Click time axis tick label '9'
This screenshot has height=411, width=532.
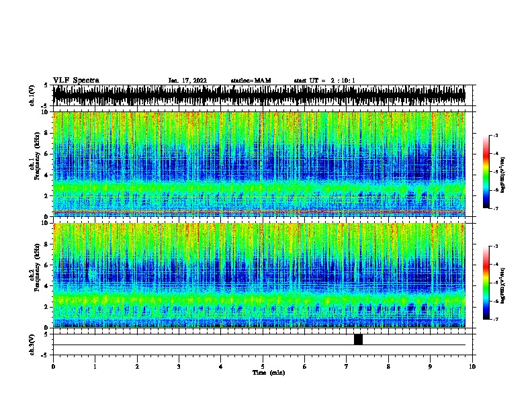pos(430,367)
